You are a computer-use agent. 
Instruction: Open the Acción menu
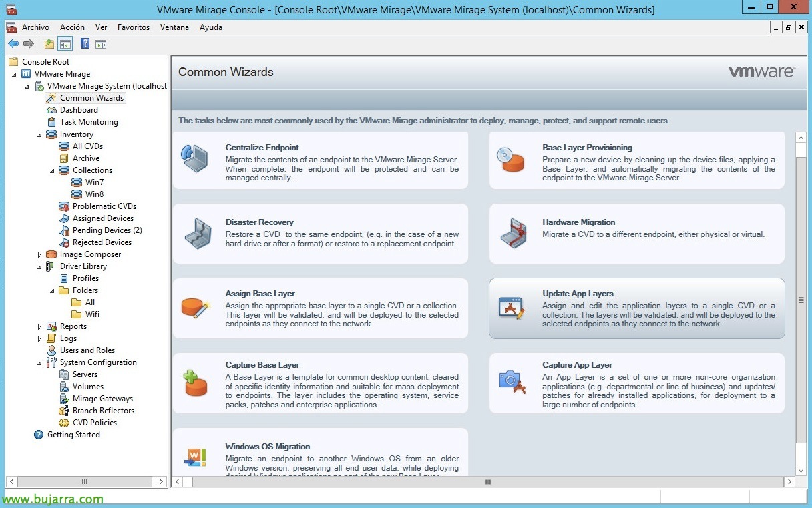(x=72, y=27)
